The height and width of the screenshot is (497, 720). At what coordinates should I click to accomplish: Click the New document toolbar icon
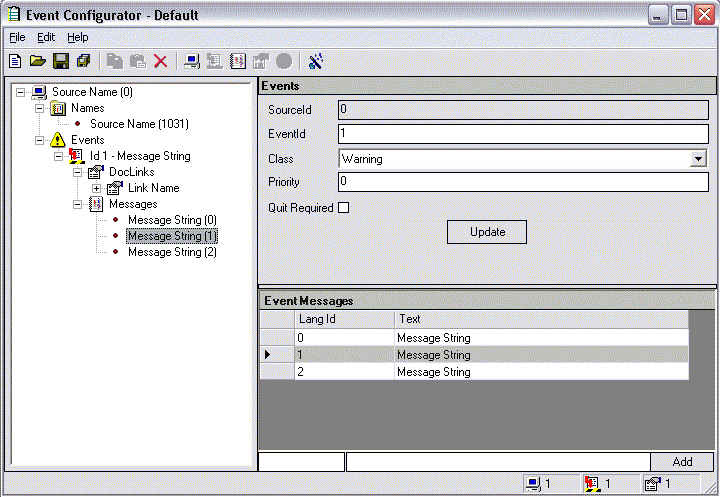click(x=15, y=61)
